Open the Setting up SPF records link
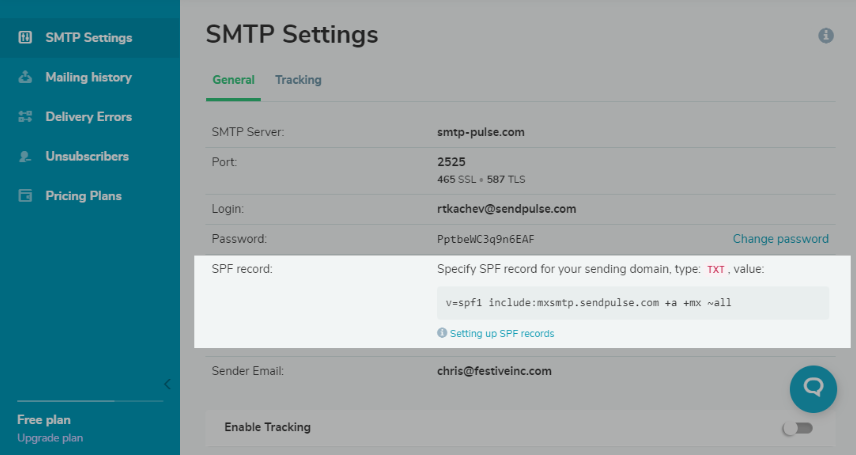 pyautogui.click(x=502, y=333)
